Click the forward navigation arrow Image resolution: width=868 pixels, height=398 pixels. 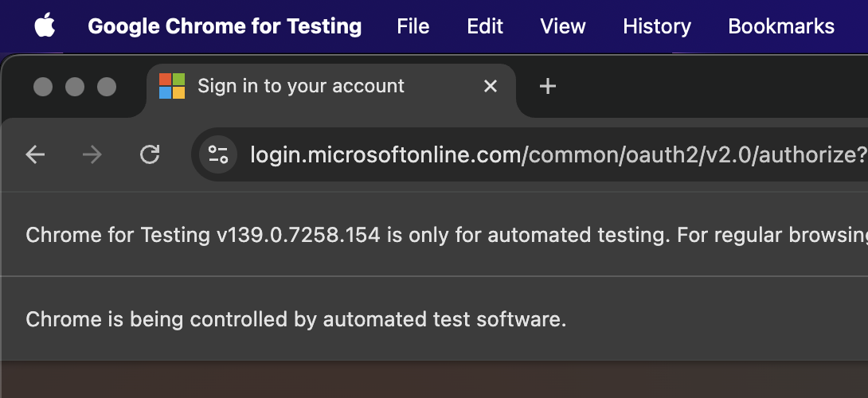(x=92, y=154)
